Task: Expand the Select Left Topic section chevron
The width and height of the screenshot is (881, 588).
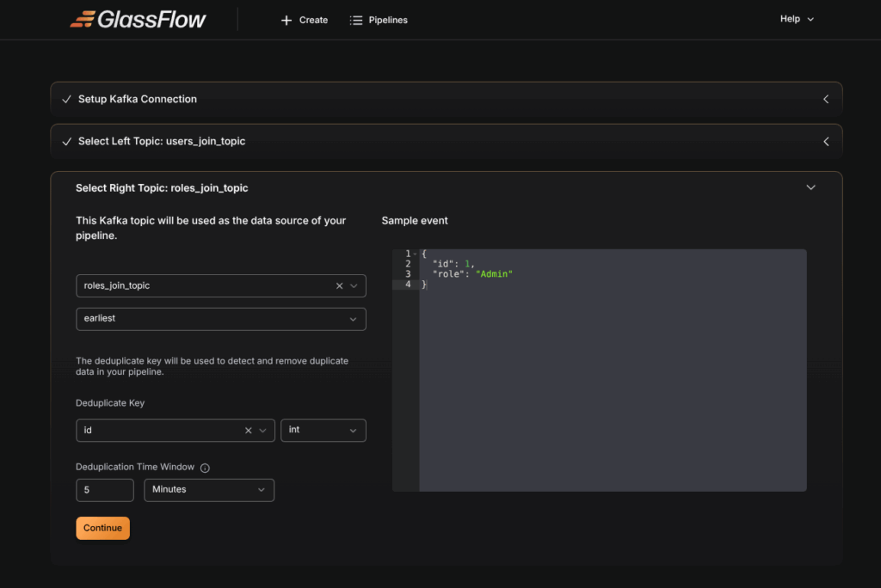Action: pos(825,141)
